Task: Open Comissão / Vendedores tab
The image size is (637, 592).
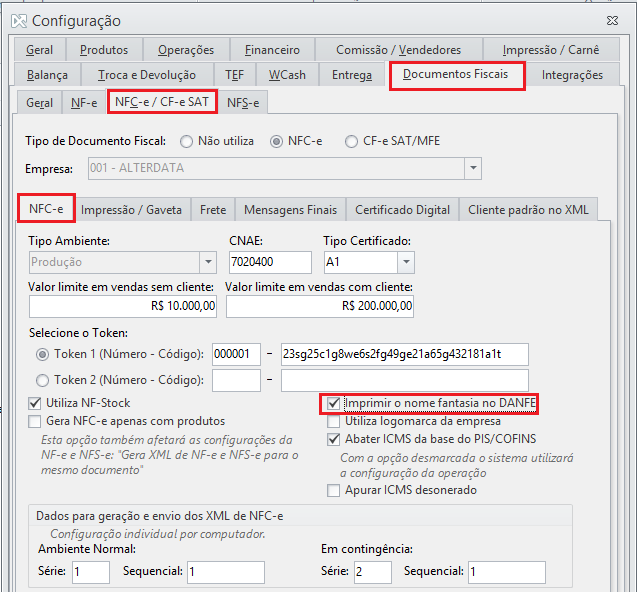Action: [399, 50]
